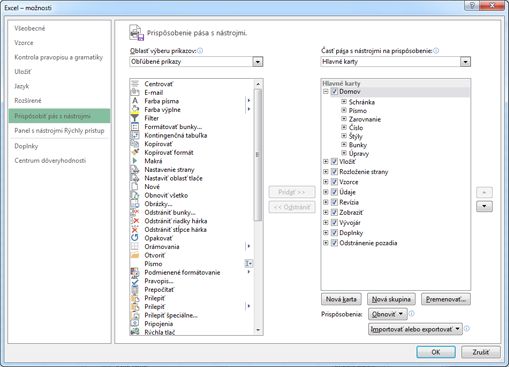Select the Centrovať command icon
Viewport: 509px width, 367px height.
coord(135,84)
